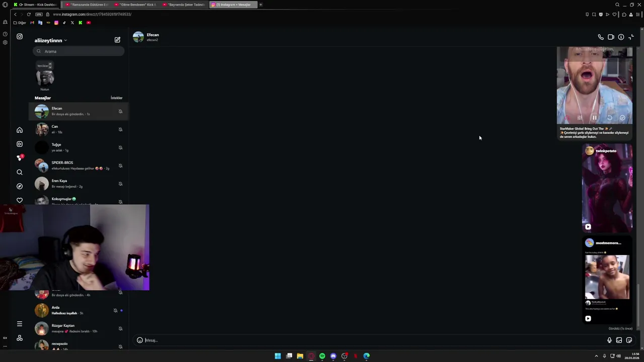Open Notifications heart in sidebar
Viewport: 644px width, 362px height.
(20, 200)
